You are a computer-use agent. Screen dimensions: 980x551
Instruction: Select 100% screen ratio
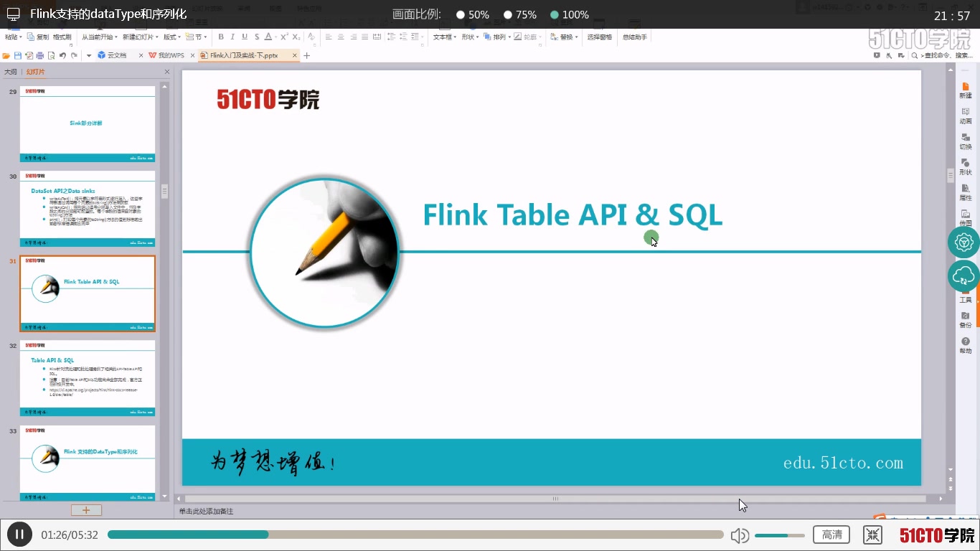click(570, 15)
